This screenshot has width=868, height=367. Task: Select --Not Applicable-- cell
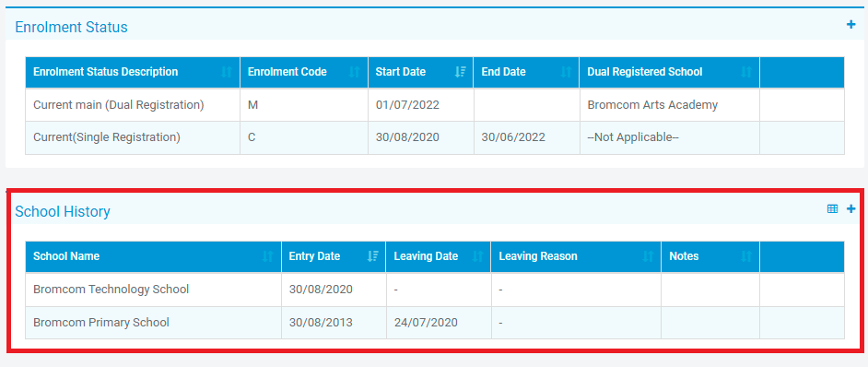669,137
